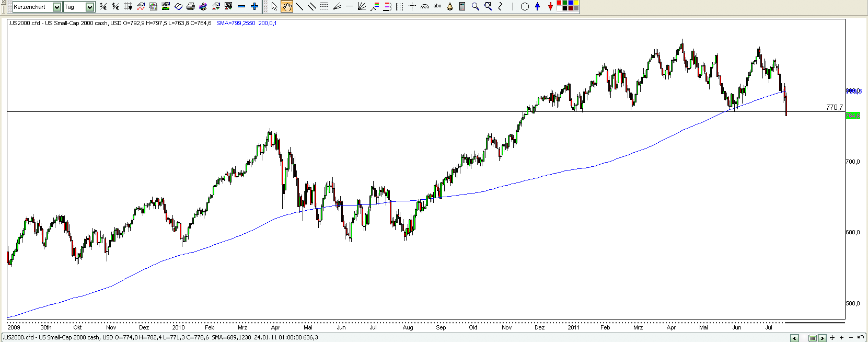Viewport: 868px width, 342px height.
Task: Select the curved wave line tool
Action: point(500,7)
